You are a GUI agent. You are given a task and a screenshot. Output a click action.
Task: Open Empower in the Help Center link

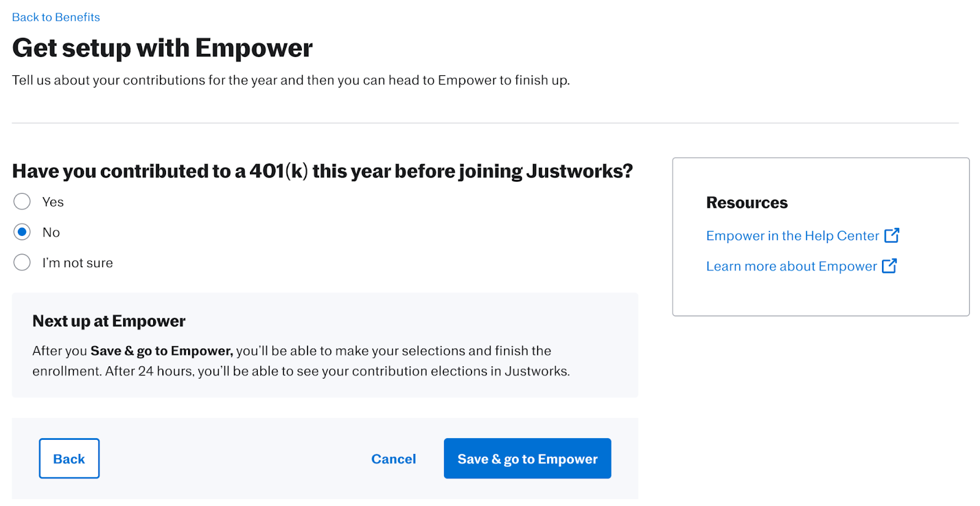pos(793,236)
